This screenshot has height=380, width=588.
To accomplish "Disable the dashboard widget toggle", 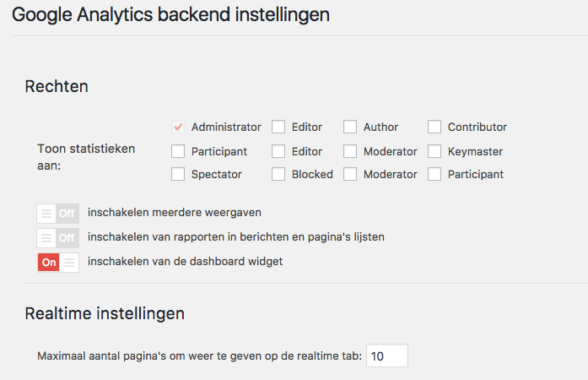I will (x=57, y=262).
